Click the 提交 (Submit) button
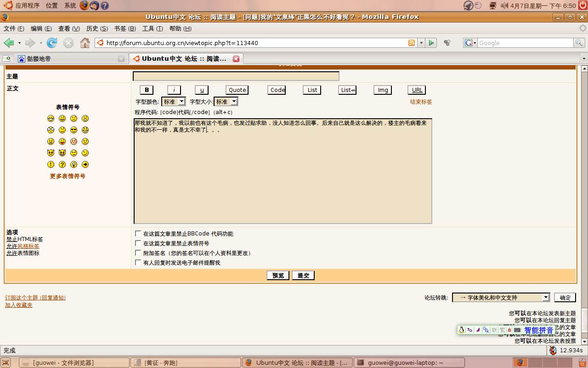588x368 pixels. click(x=303, y=276)
